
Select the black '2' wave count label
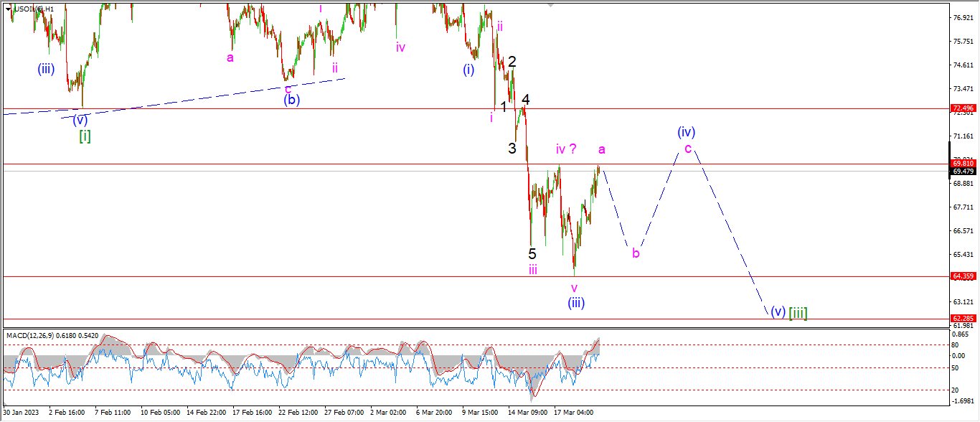pyautogui.click(x=512, y=62)
